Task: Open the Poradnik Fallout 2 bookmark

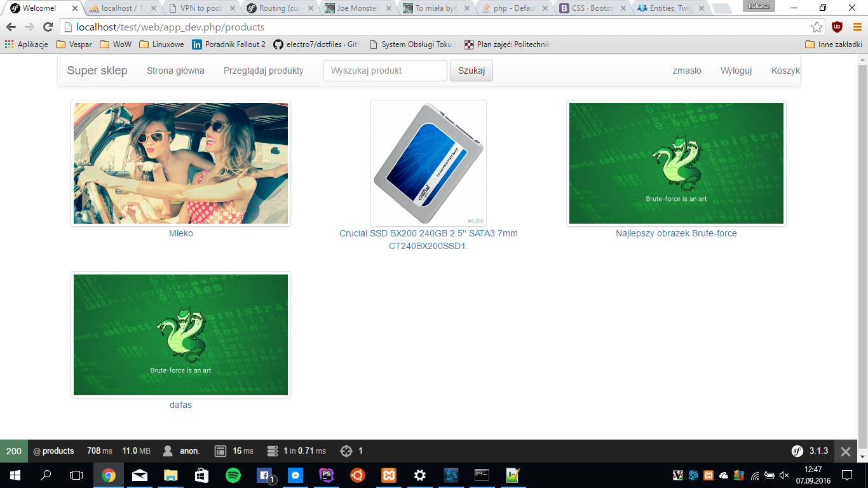Action: click(229, 44)
